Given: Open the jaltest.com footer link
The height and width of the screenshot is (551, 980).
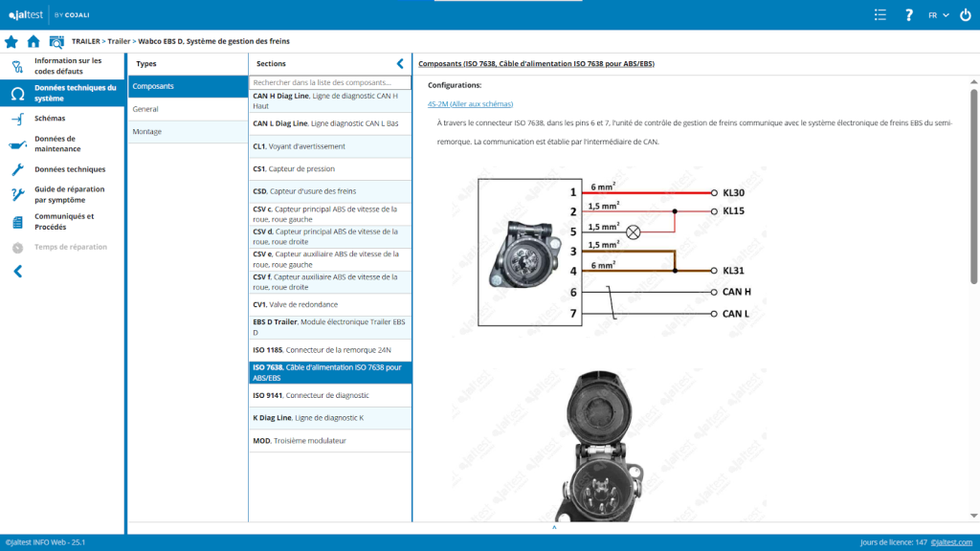Looking at the screenshot, I should coord(952,542).
